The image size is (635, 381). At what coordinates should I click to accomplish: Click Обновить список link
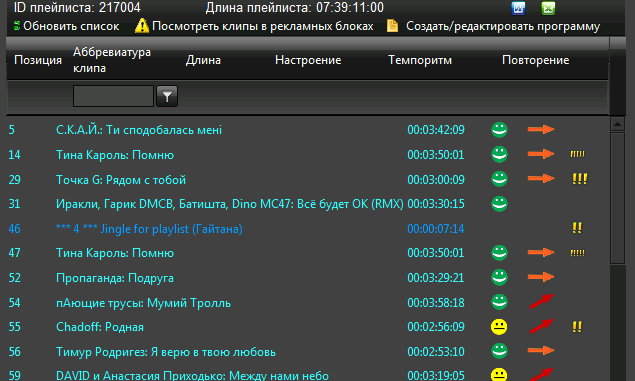coord(71,26)
